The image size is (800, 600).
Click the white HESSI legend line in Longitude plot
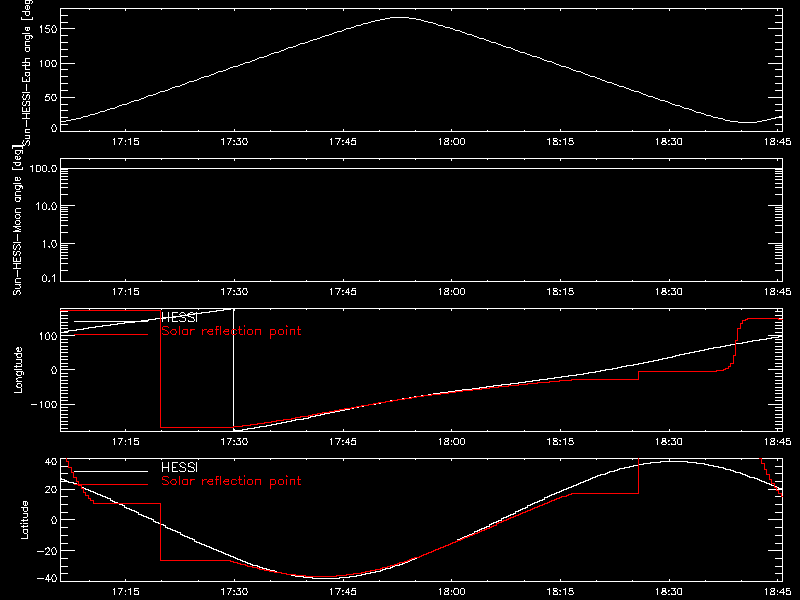pos(111,321)
